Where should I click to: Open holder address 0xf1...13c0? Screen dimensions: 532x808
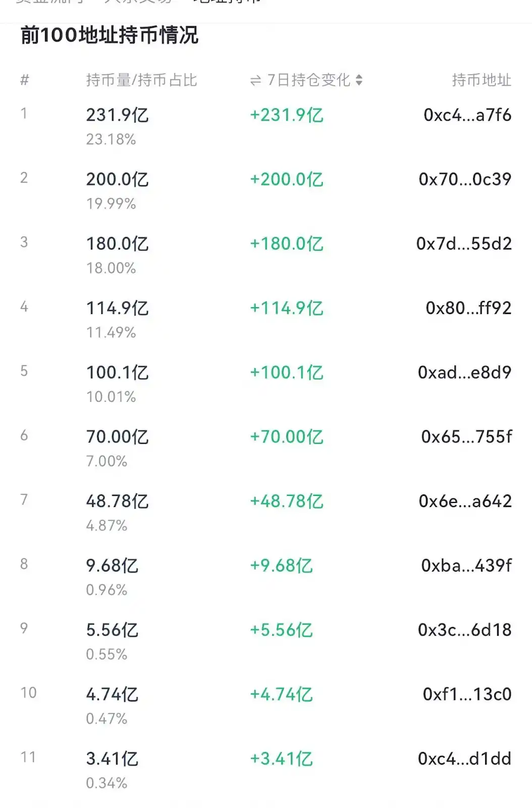point(467,694)
